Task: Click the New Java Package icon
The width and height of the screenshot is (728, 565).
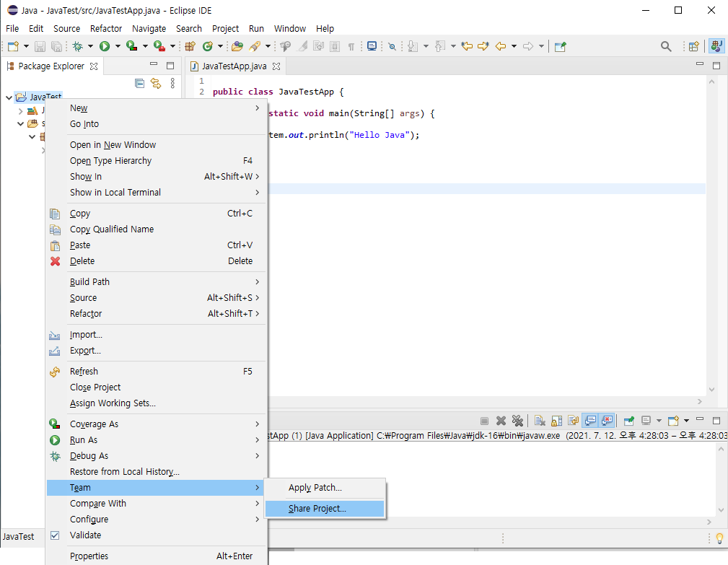Action: [x=190, y=46]
